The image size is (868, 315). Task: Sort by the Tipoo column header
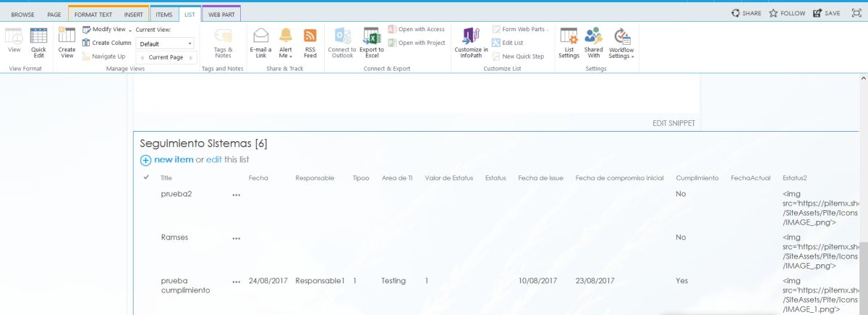[x=360, y=177]
